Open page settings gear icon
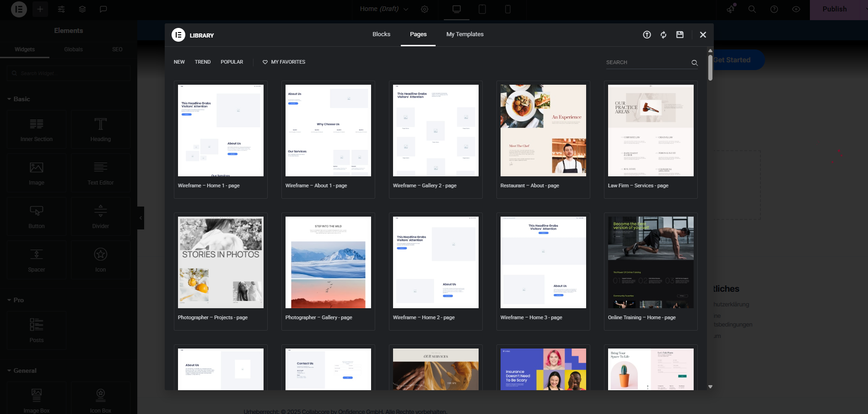 425,9
